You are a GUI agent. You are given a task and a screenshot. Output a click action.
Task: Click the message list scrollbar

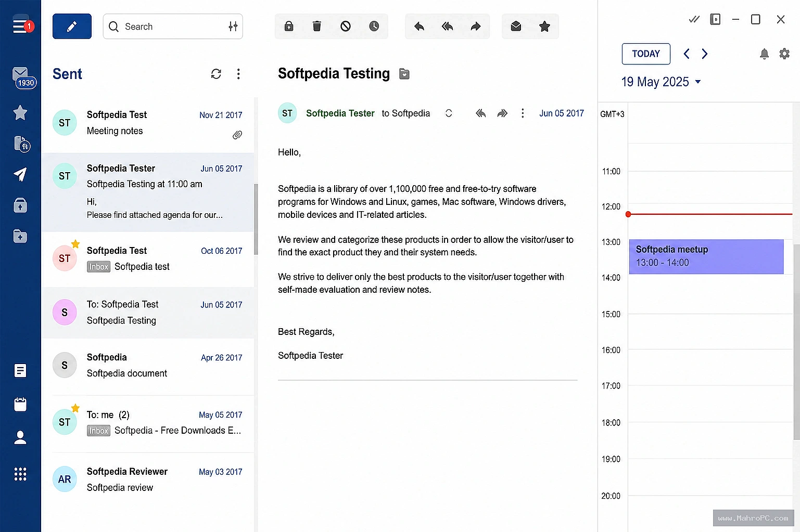(256, 219)
